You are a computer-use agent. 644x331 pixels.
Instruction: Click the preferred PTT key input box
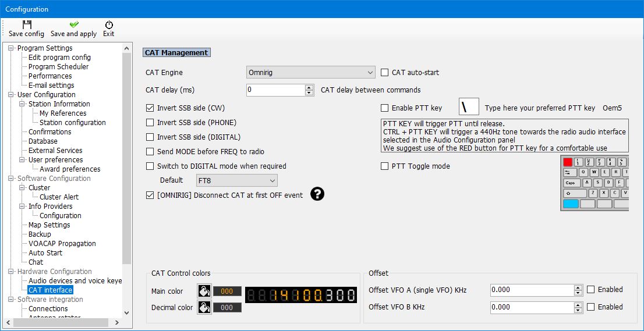click(x=469, y=106)
